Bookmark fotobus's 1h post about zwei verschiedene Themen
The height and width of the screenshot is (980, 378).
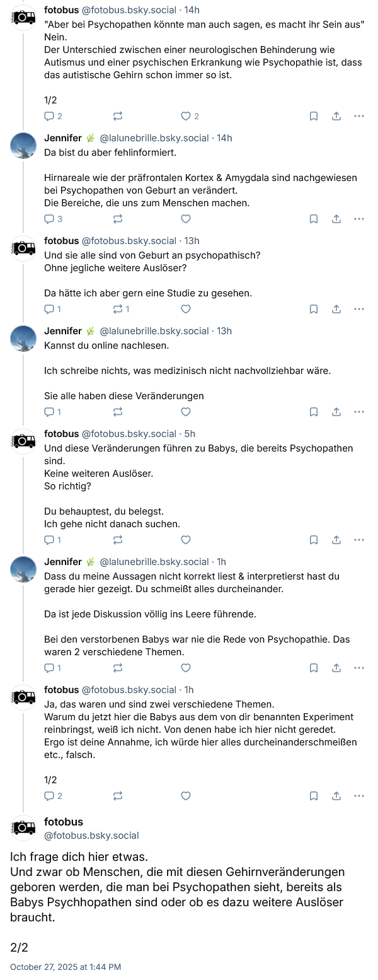click(314, 796)
